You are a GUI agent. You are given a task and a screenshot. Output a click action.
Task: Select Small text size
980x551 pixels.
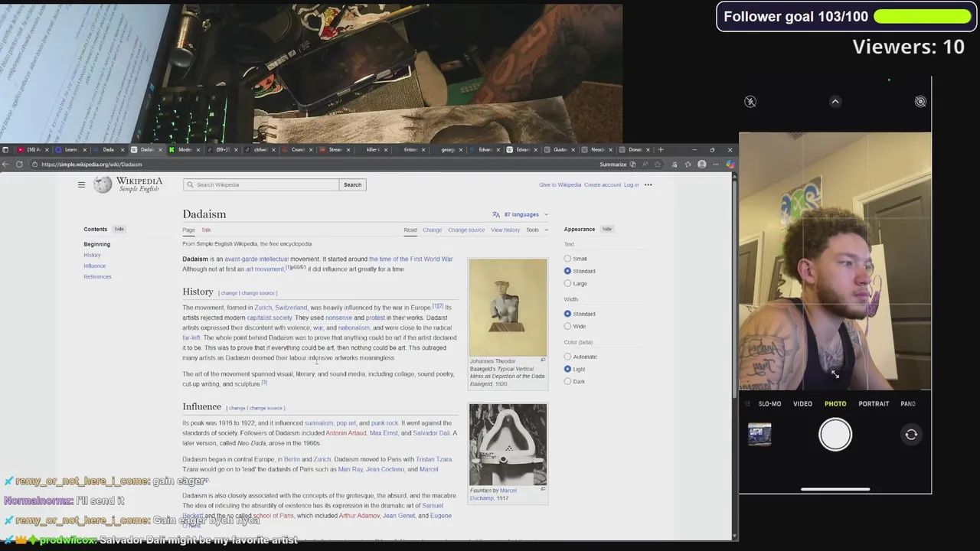[x=567, y=259]
